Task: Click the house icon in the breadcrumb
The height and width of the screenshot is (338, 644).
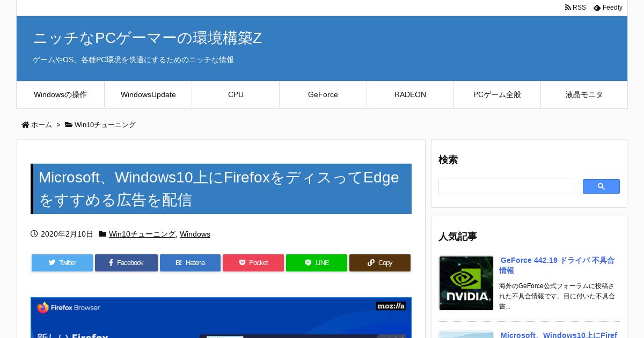Action: point(25,124)
